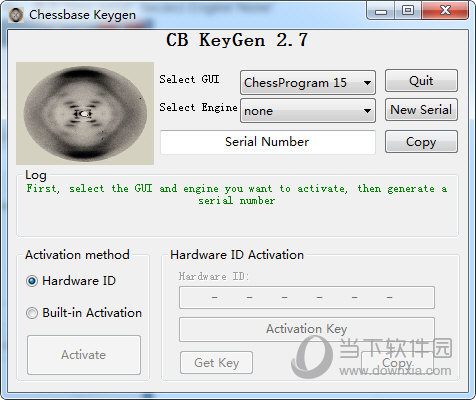Click the Activation Key field
The height and width of the screenshot is (400, 476).
(307, 329)
